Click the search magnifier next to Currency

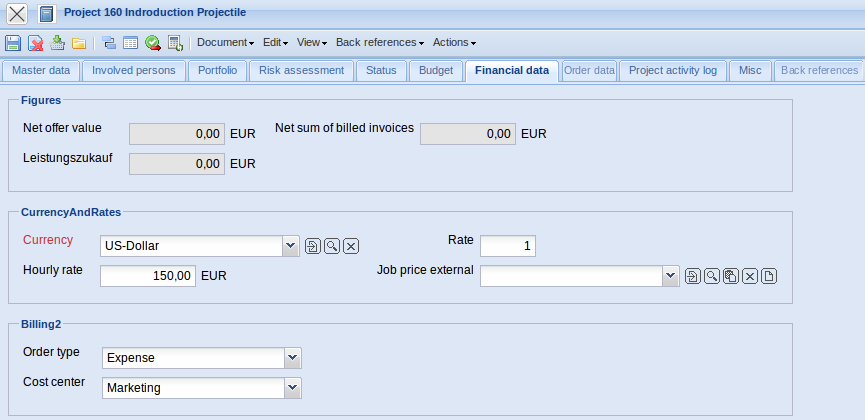(x=332, y=246)
